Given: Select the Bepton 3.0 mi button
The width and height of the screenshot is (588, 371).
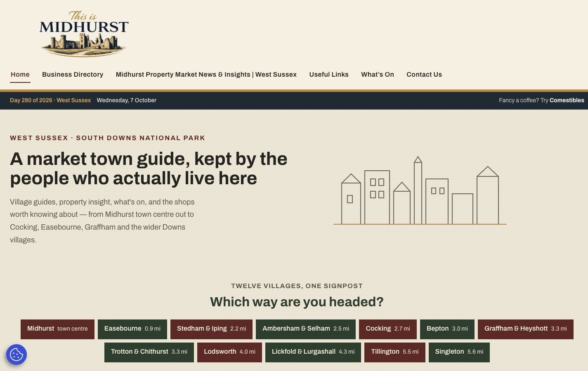Looking at the screenshot, I should tap(447, 329).
